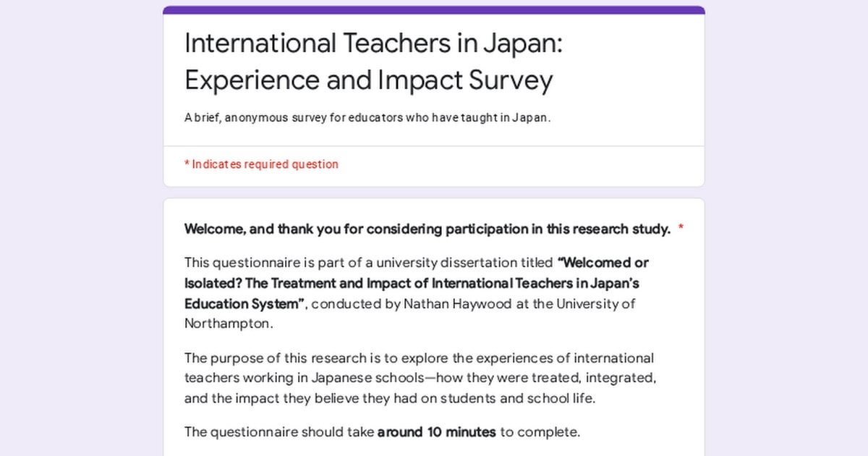Click the bold 'around 10 minutes' text
The image size is (868, 456).
coord(437,433)
